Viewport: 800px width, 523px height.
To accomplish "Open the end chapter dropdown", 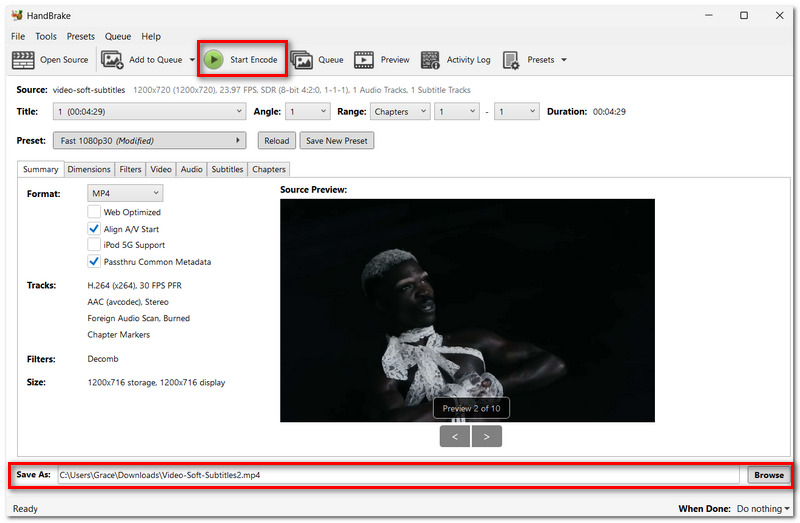I will pos(517,112).
